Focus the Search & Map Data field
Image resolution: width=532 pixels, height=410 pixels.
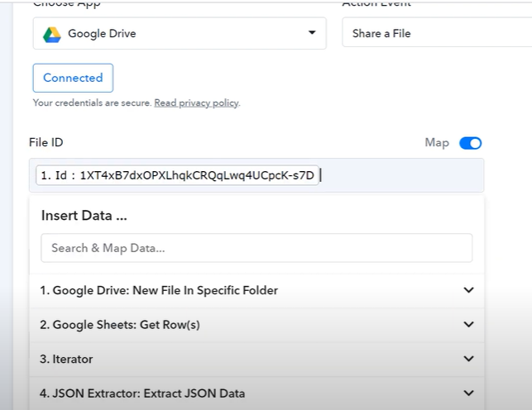click(256, 248)
